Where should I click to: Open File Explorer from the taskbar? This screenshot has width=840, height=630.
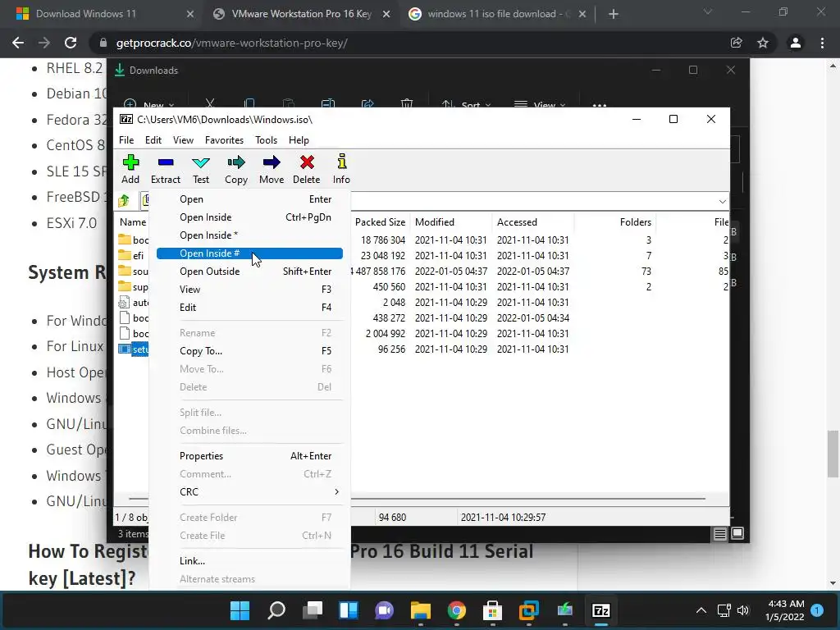421,610
